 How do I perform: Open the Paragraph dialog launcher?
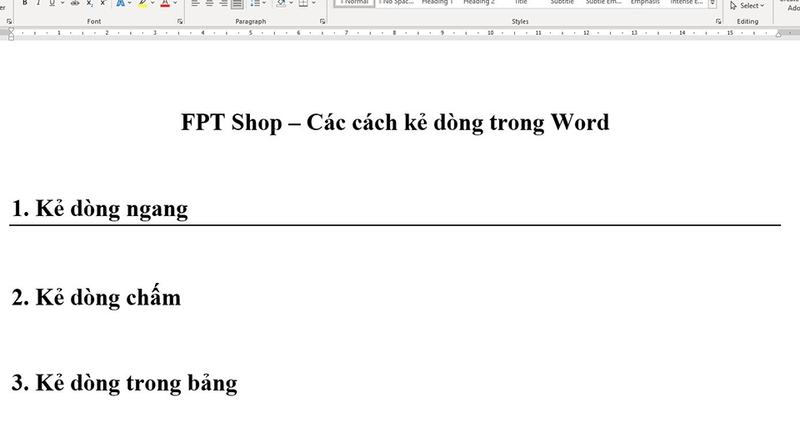tap(322, 21)
